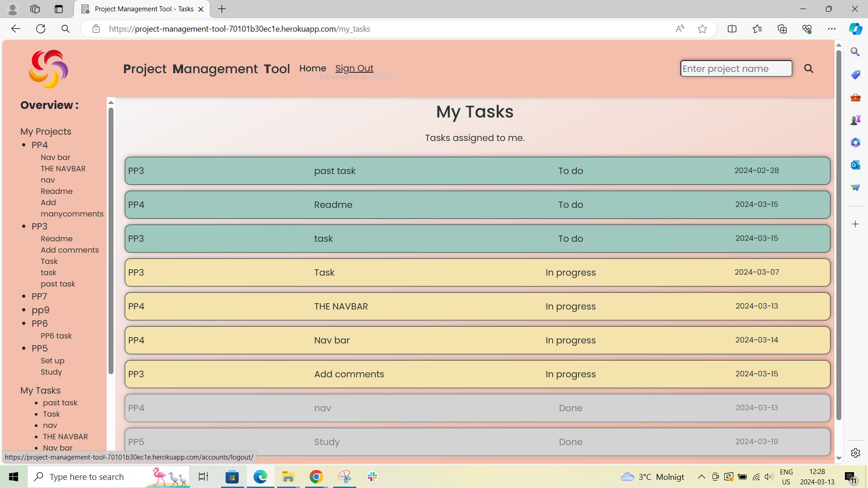Click Sign Out in the navigation bar
The height and width of the screenshot is (488, 868).
354,68
